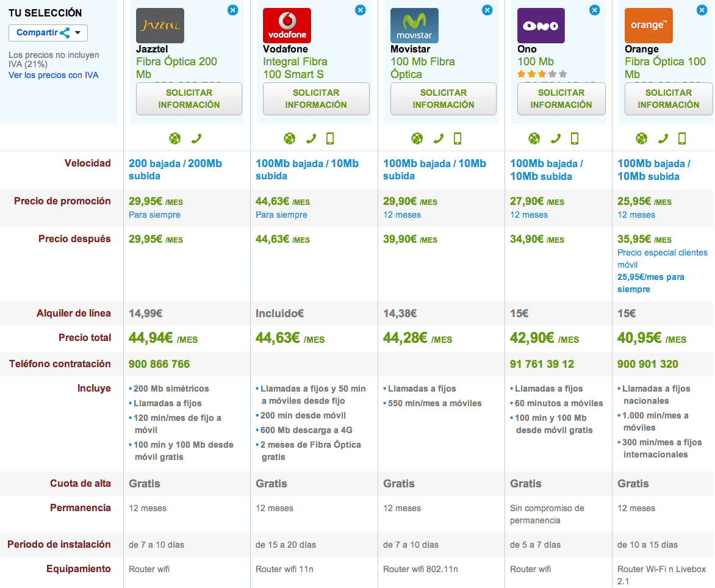The width and height of the screenshot is (715, 588).
Task: Open Orange Fibra Óptica 100 Mb plan
Action: [x=666, y=68]
